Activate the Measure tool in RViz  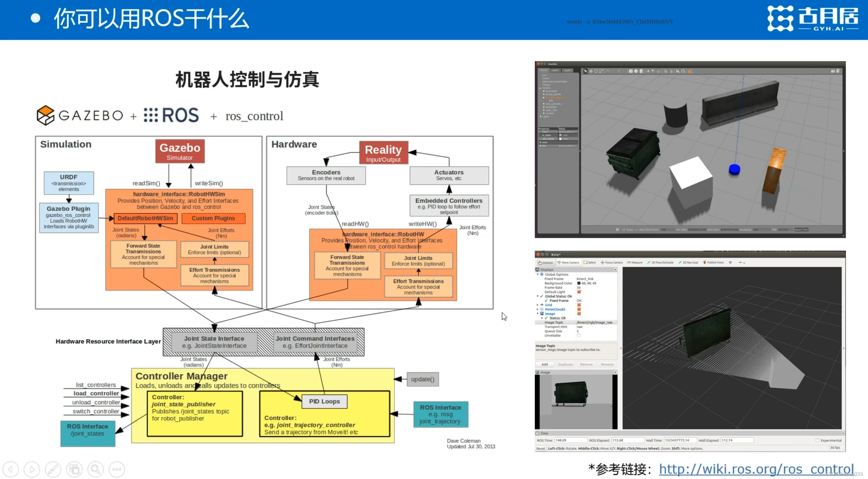(635, 263)
